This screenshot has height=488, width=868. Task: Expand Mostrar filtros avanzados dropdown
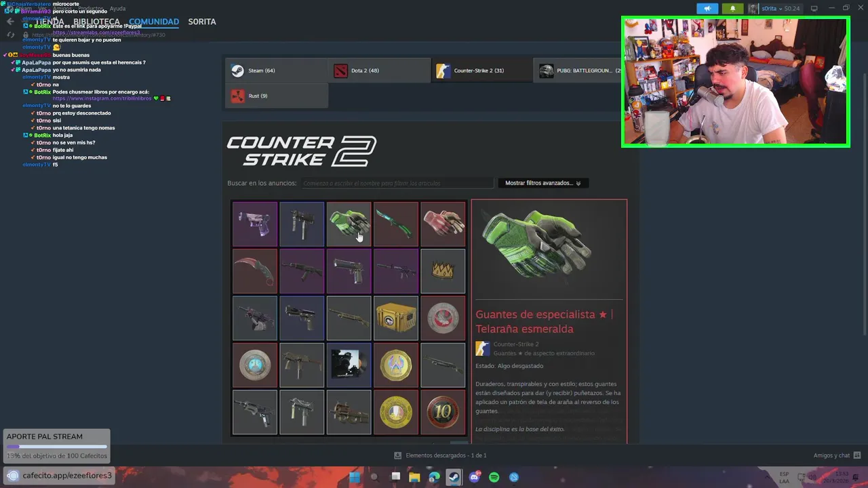[542, 183]
